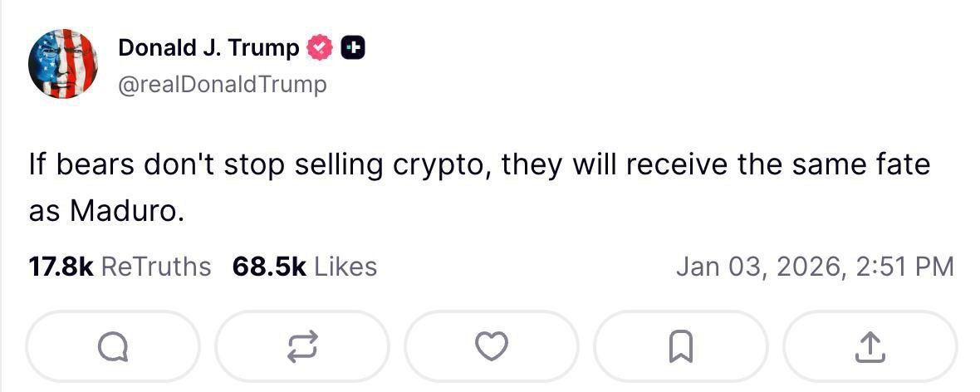Reply to the post via speech bubble icon
This screenshot has width=980, height=392.
(x=112, y=346)
